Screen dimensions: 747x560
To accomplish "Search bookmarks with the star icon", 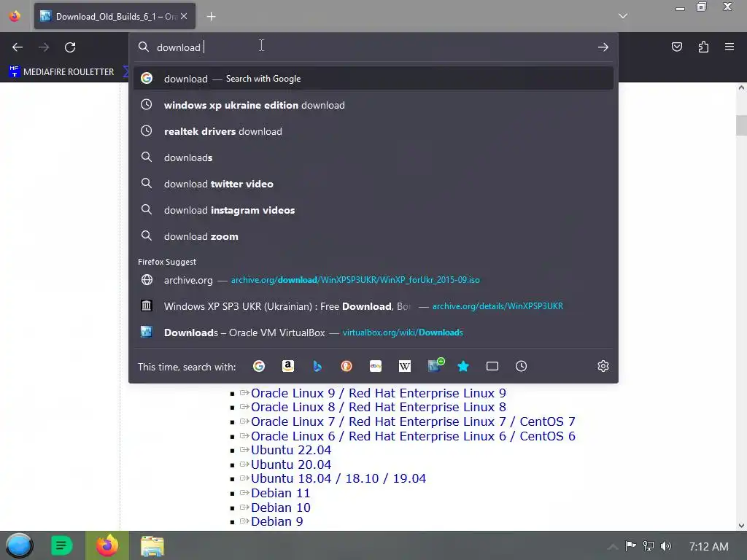I will (463, 366).
